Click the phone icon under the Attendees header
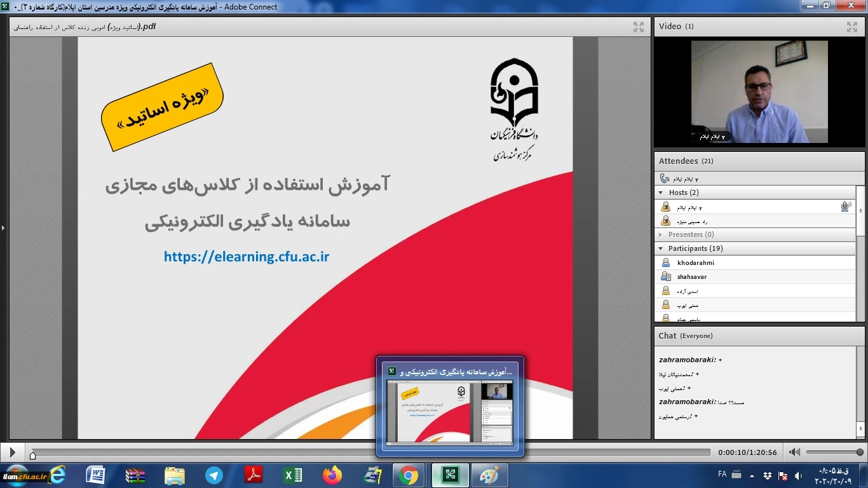Image resolution: width=868 pixels, height=488 pixels. (x=665, y=179)
